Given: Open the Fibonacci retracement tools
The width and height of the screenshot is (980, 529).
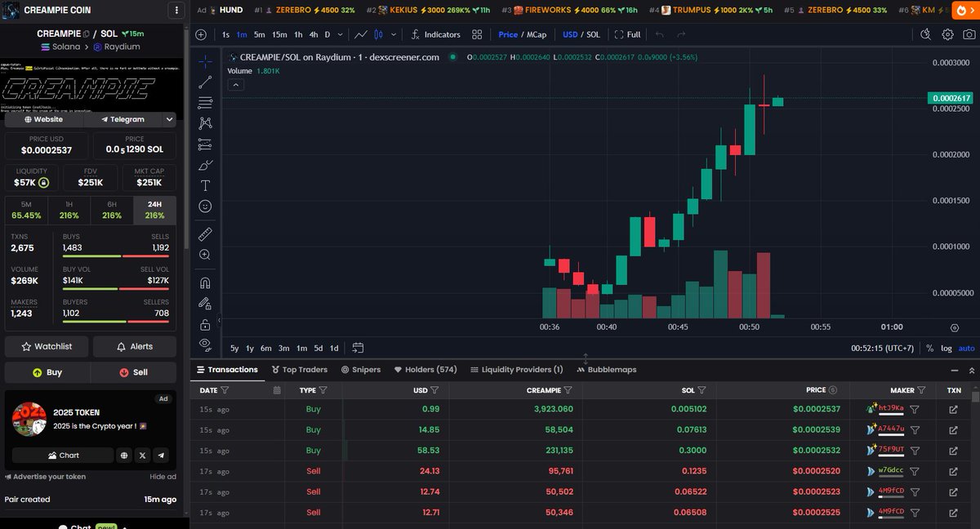Looking at the screenshot, I should [x=205, y=102].
